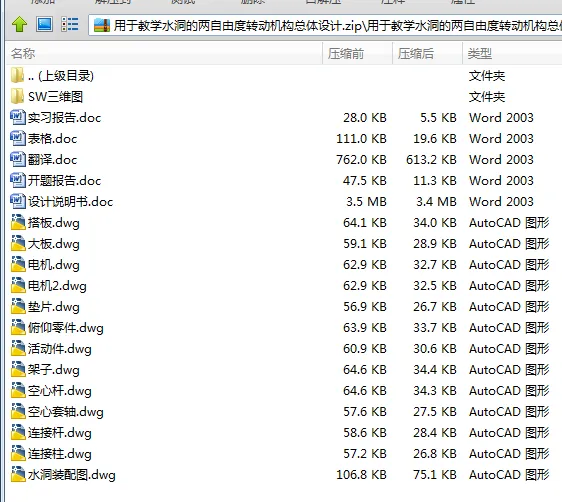Select AutoCAD icon of 连接杆.dwg
The image size is (562, 502).
[18, 432]
